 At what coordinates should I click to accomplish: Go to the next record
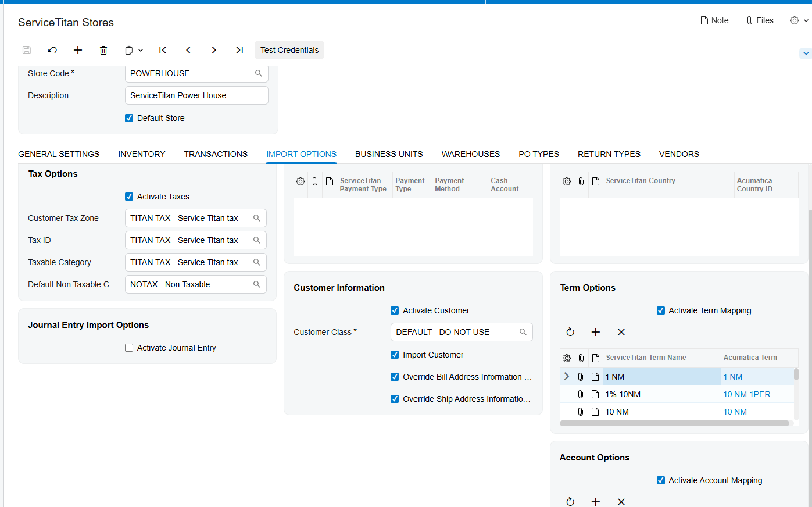click(214, 50)
